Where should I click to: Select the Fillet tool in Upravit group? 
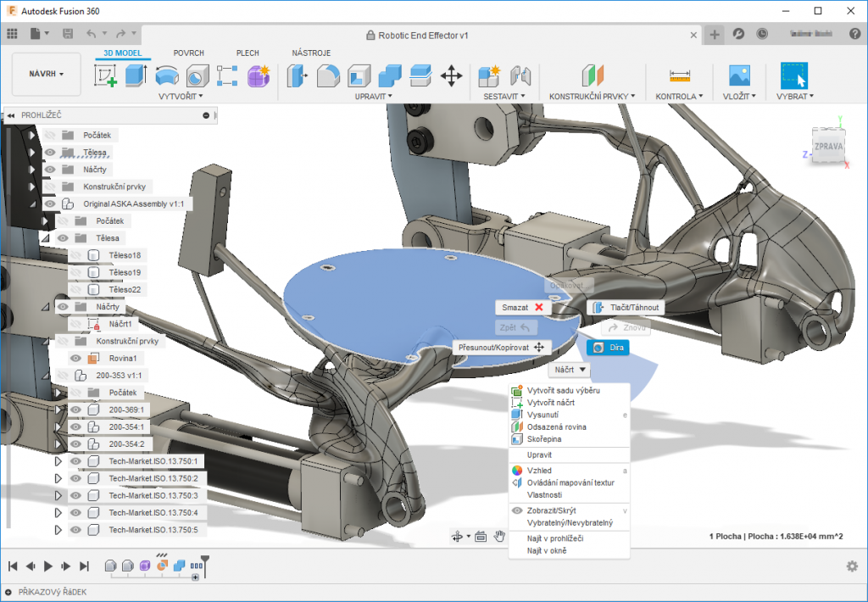pos(328,76)
